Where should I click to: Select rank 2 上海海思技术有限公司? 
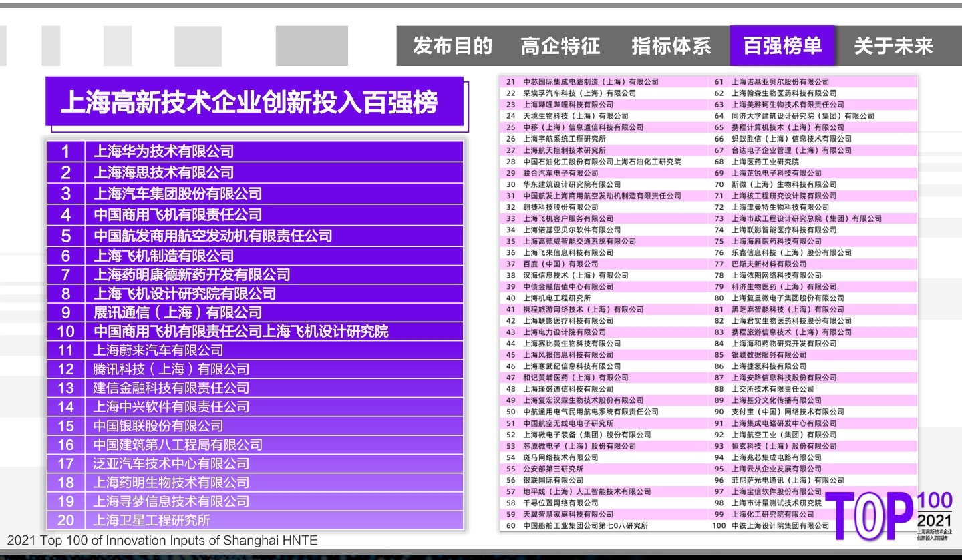click(255, 172)
